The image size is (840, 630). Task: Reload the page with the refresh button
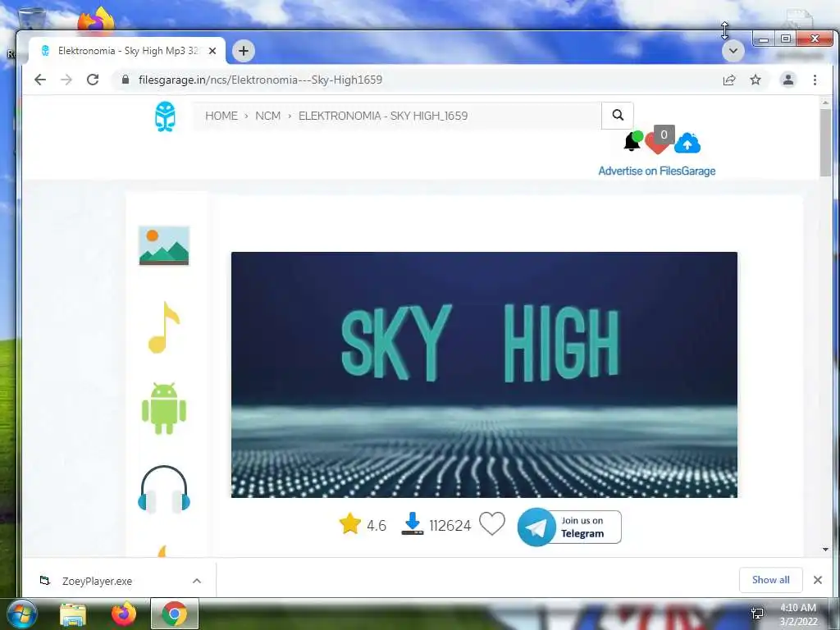tap(93, 80)
